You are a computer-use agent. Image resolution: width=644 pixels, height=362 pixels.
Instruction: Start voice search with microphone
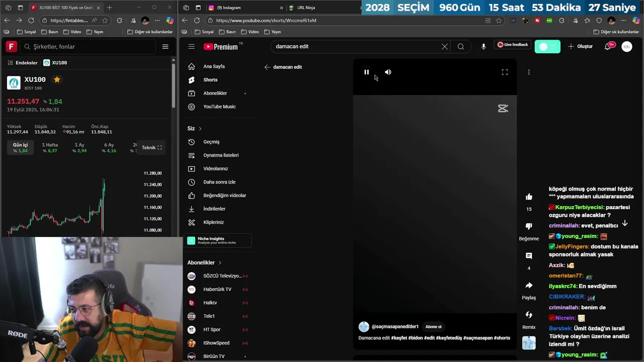click(484, 46)
